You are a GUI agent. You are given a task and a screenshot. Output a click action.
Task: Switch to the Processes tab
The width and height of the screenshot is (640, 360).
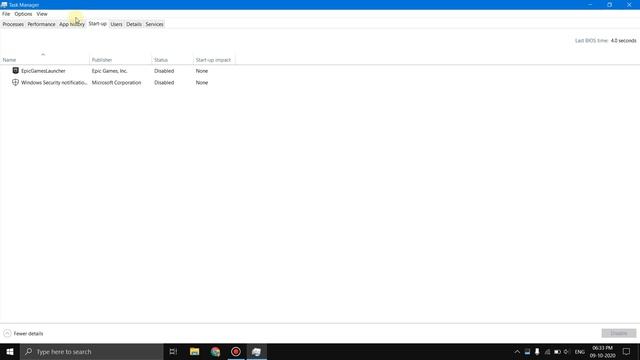tap(13, 24)
